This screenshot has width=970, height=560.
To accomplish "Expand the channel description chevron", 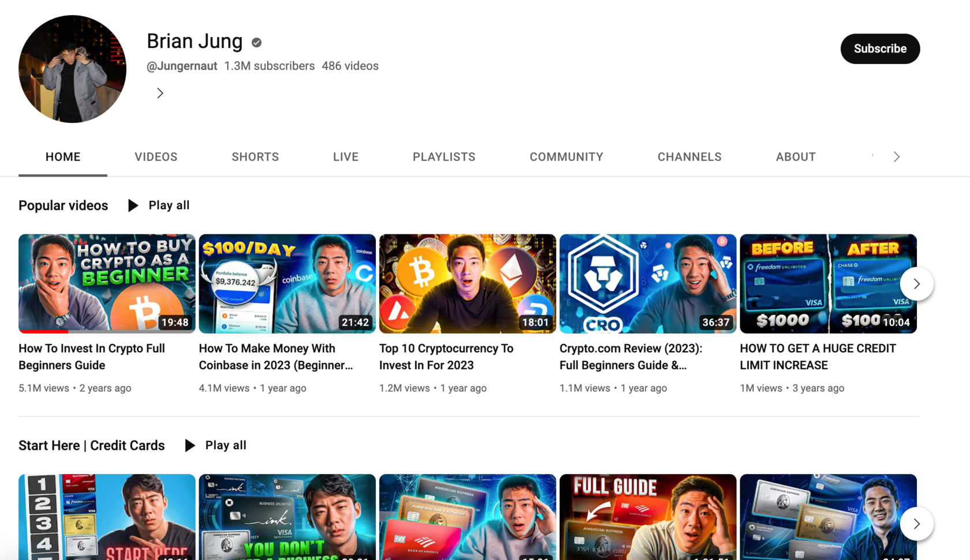I will click(160, 93).
